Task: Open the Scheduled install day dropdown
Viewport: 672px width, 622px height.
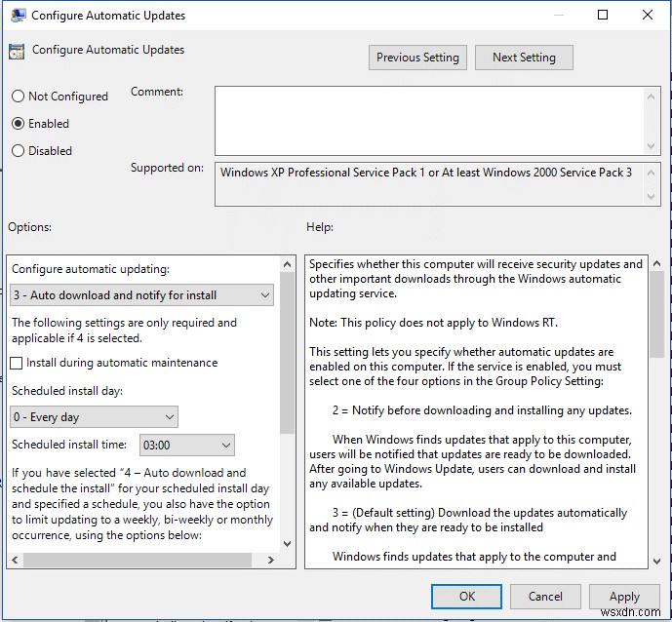Action: (94, 417)
